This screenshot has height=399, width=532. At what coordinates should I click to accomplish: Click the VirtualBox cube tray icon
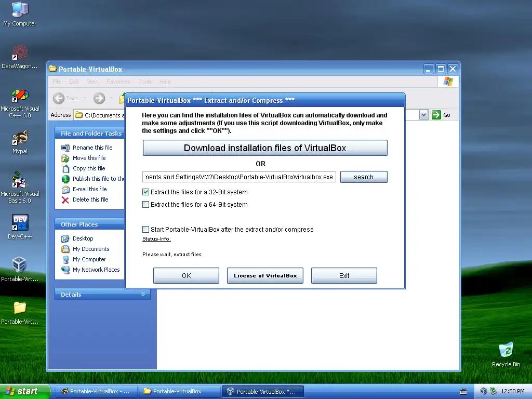(x=484, y=391)
